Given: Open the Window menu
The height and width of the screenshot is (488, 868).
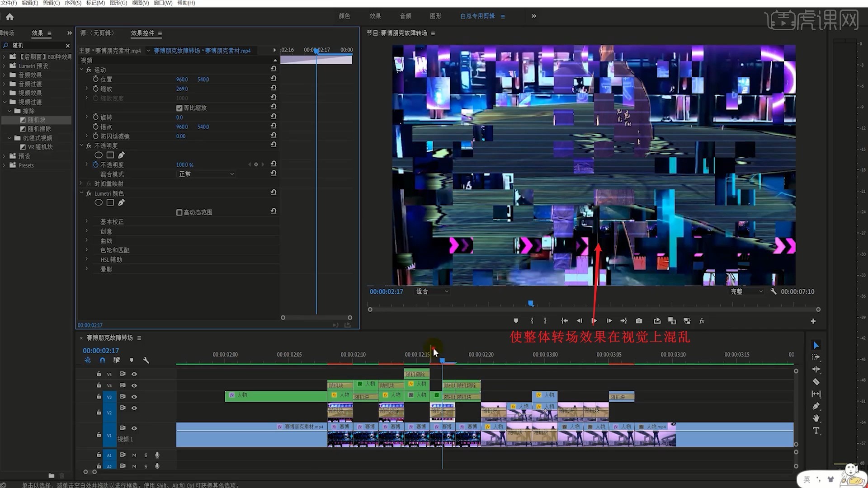Looking at the screenshot, I should pos(163,3).
